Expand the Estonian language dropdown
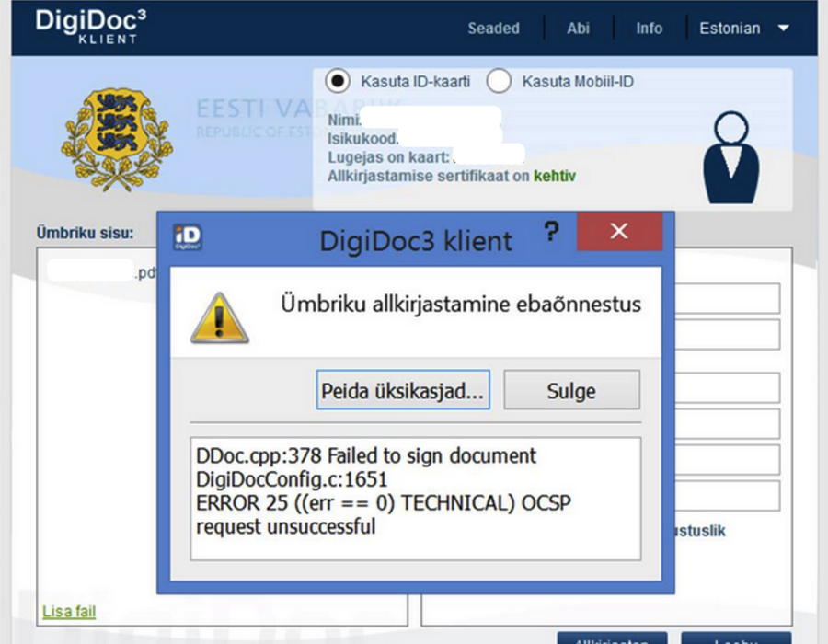This screenshot has height=644, width=828. 744,28
